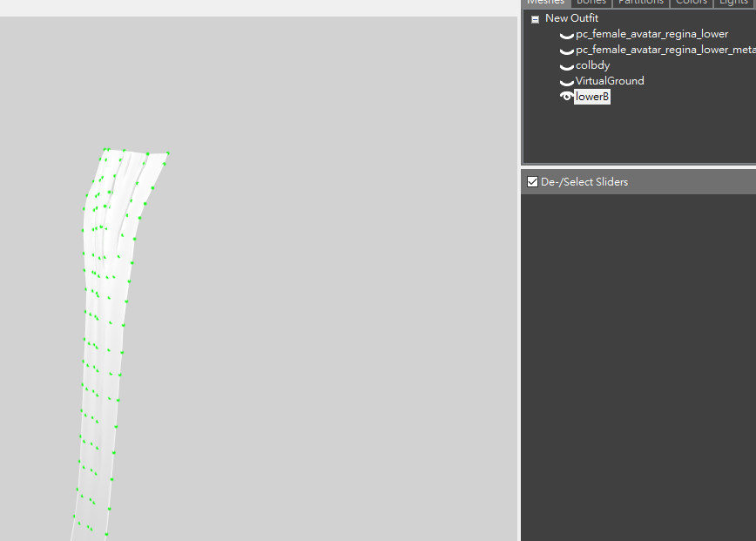Select the colbdy mesh name
Screen dimensions: 756x541
[x=592, y=65]
